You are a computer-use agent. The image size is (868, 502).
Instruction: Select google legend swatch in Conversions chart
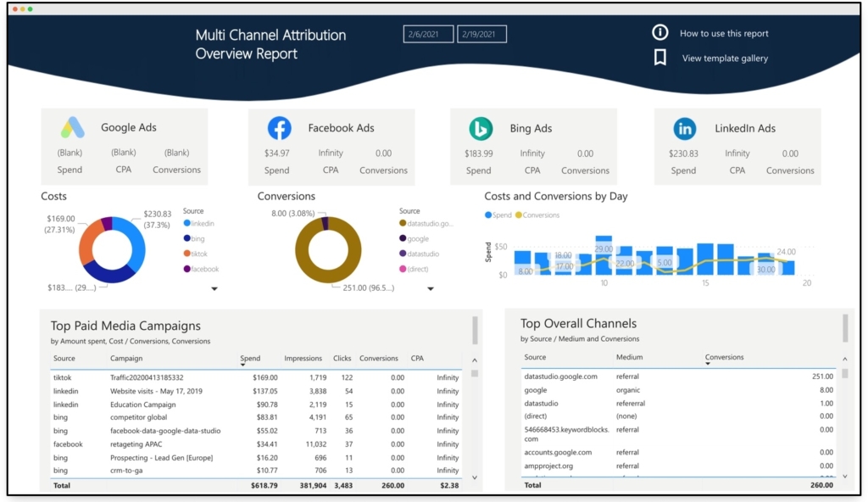403,238
